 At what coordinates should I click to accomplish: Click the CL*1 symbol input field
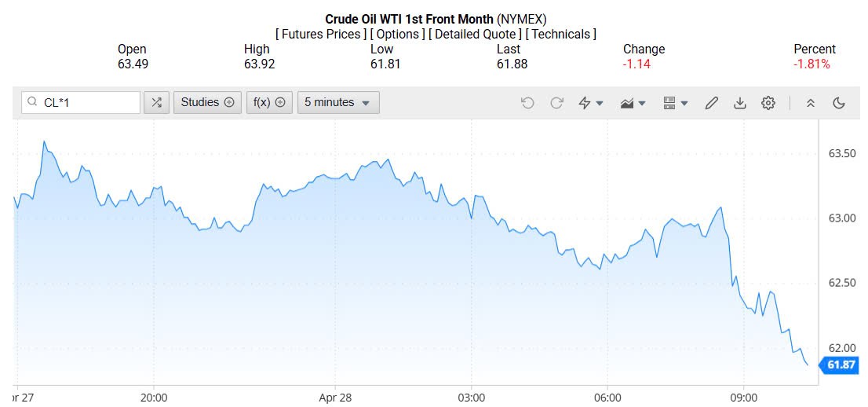88,102
